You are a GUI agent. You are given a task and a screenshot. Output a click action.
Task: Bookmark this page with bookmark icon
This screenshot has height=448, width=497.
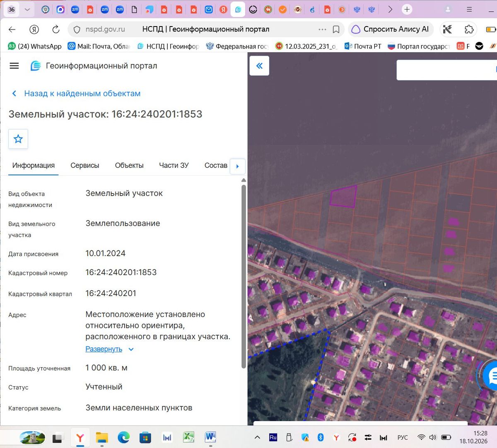336,29
